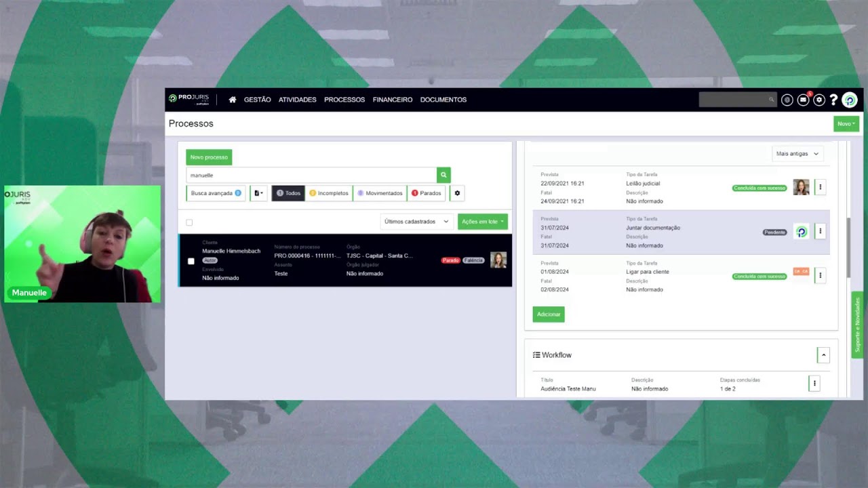Click the Workflow list icon
This screenshot has width=868, height=488.
tap(536, 355)
